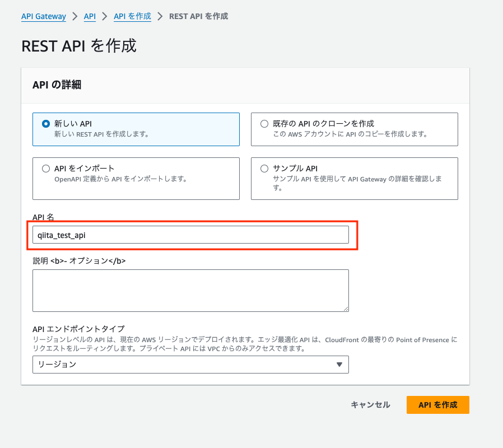Screen dimensions: 503x448
Task: Expand the endpoint type combo box
Action: (x=190, y=365)
